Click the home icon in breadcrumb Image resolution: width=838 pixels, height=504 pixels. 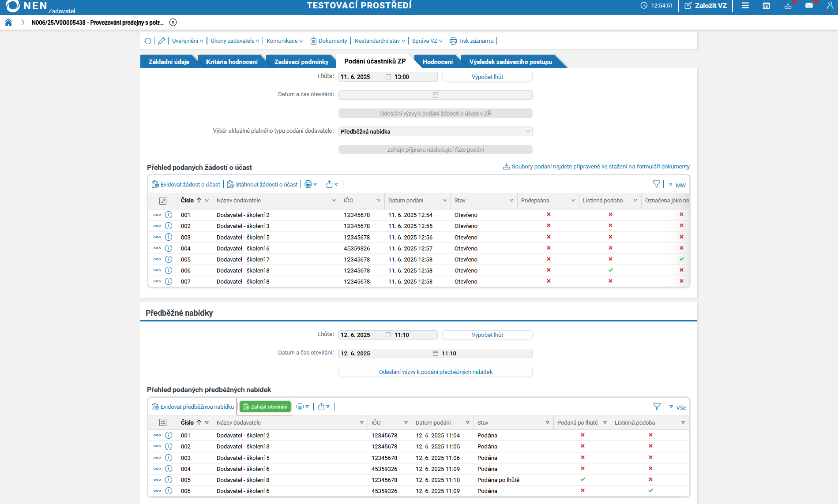point(8,22)
